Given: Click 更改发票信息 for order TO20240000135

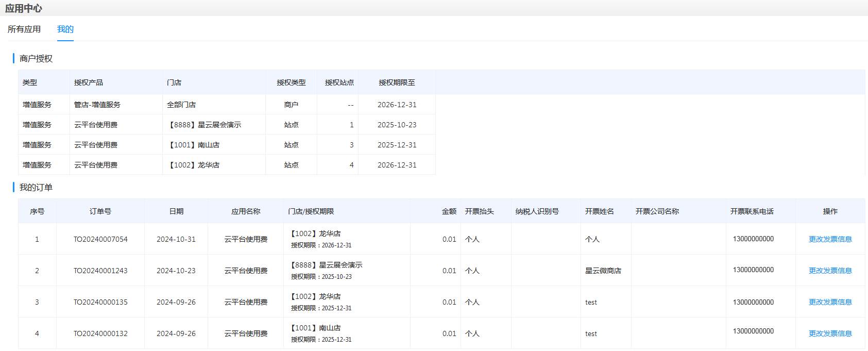Looking at the screenshot, I should point(830,302).
